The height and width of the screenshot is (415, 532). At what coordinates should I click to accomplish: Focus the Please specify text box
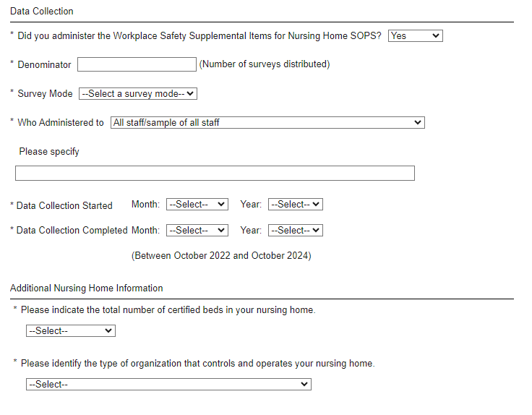[215, 173]
